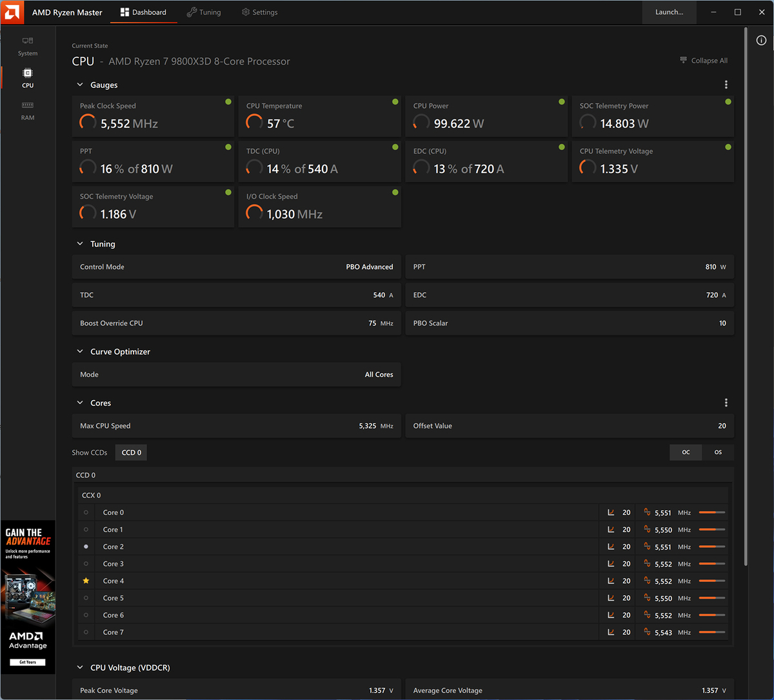
Task: Click the Core 2 speed bar
Action: [711, 546]
